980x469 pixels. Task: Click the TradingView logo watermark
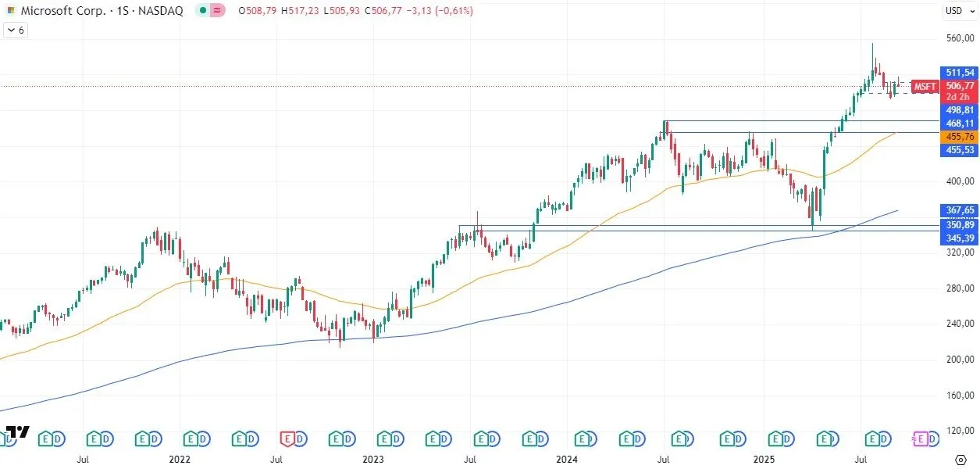pyautogui.click(x=20, y=431)
